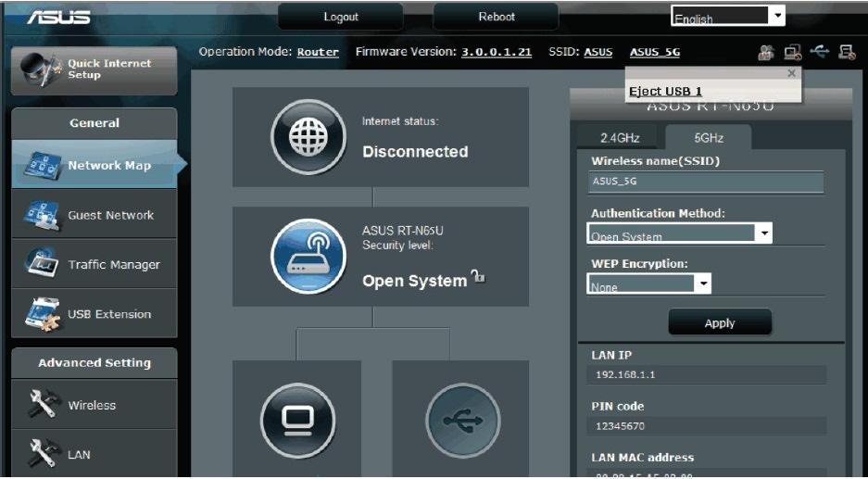Open the WEP Encryption dropdown

[648, 284]
